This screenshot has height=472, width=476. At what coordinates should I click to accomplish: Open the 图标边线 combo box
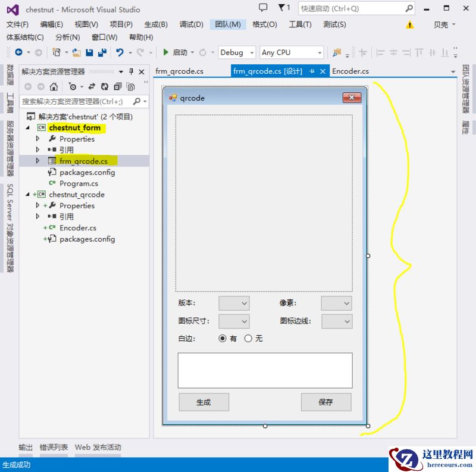(337, 321)
